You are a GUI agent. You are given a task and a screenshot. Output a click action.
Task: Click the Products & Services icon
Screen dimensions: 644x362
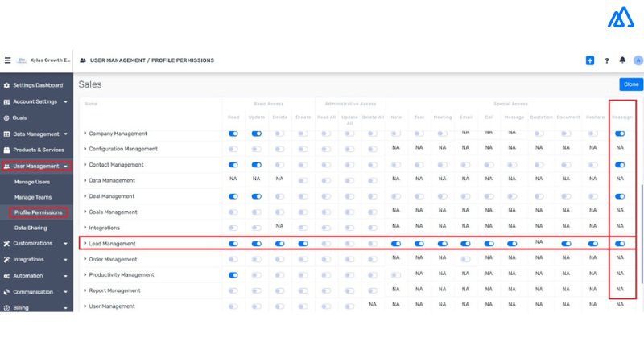pos(6,150)
